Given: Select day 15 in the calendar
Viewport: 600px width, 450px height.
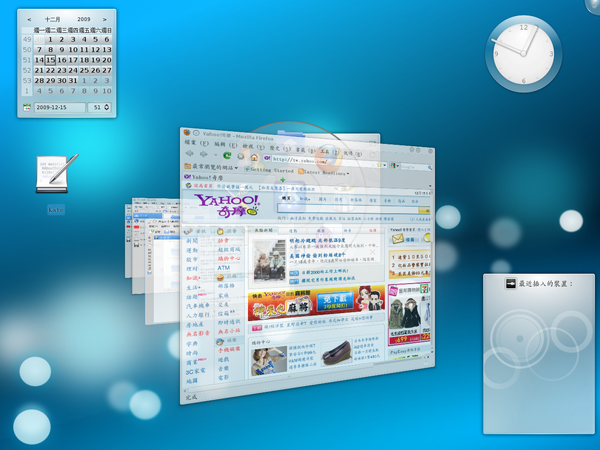Looking at the screenshot, I should pos(51,60).
